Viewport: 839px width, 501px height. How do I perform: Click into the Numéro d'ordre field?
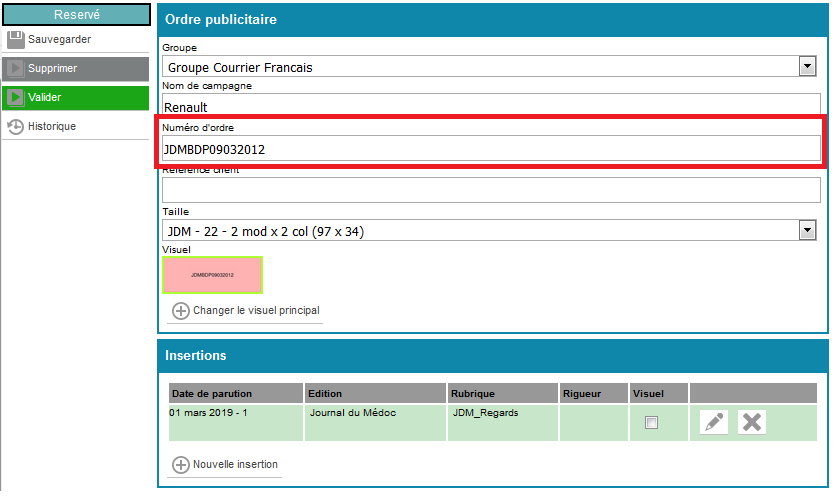(490, 149)
